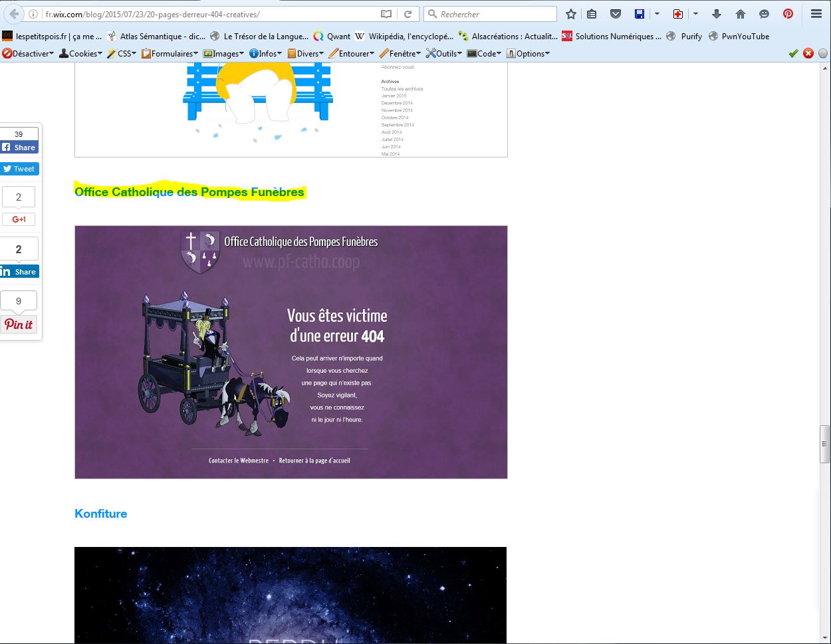The width and height of the screenshot is (831, 644).
Task: Go back with the browser back arrow
Action: click(x=13, y=14)
